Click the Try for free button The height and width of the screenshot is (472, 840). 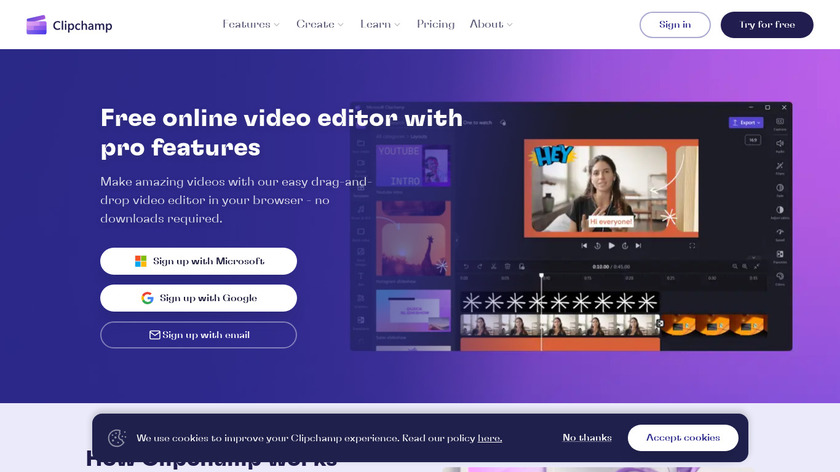(x=767, y=25)
